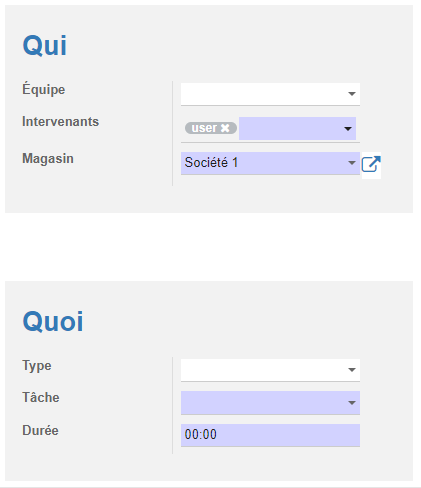Viewport: 421px width, 488px height.
Task: Select the 'Société 1' text in Magasin field
Action: 211,163
